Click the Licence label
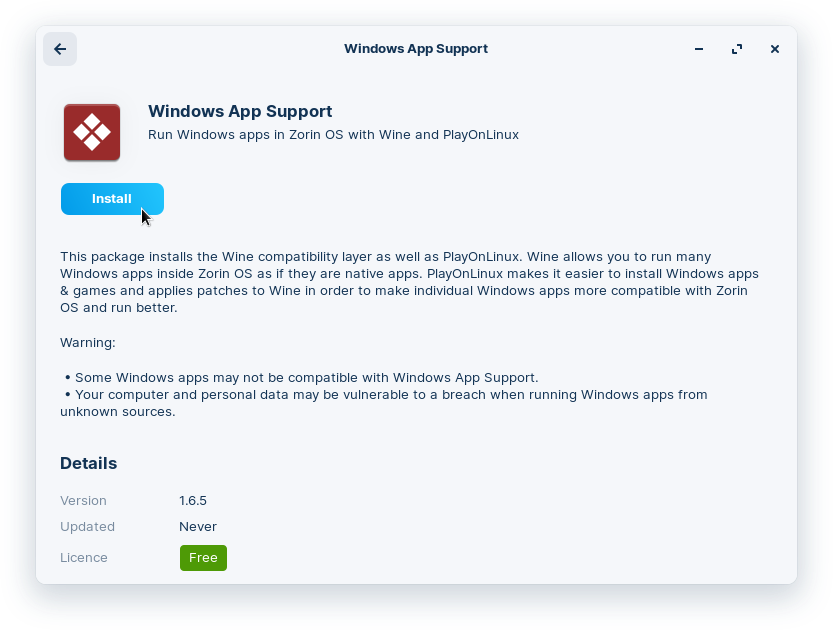Viewport: 833px width, 630px height. (83, 558)
